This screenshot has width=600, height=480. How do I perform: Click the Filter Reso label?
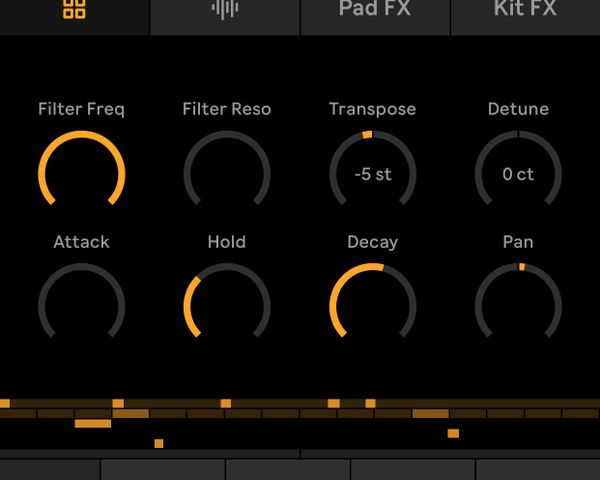227,109
